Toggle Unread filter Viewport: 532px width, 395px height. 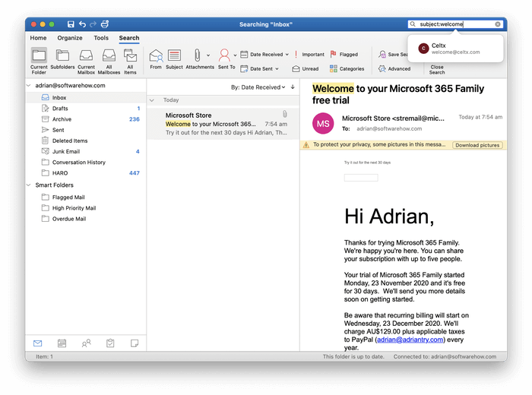(306, 68)
